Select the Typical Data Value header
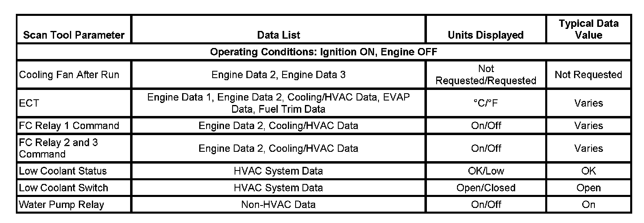This screenshot has height=223, width=644. 588,29
